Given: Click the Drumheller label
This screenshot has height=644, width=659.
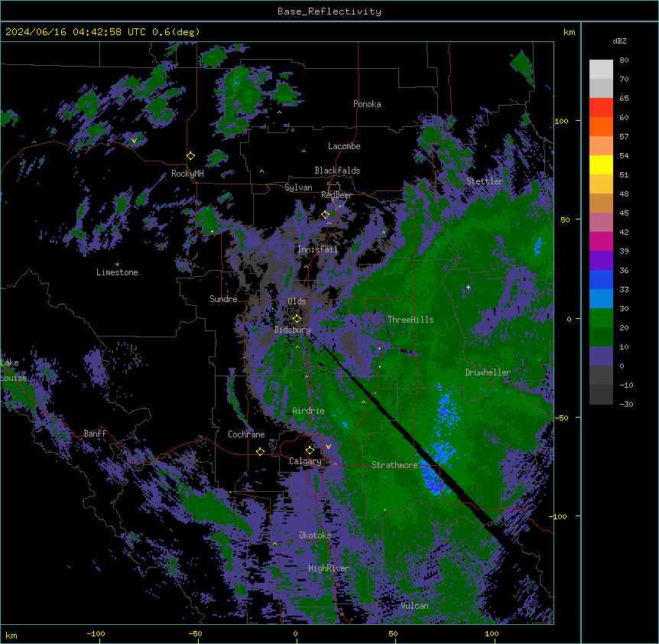Looking at the screenshot, I should click(x=488, y=372).
